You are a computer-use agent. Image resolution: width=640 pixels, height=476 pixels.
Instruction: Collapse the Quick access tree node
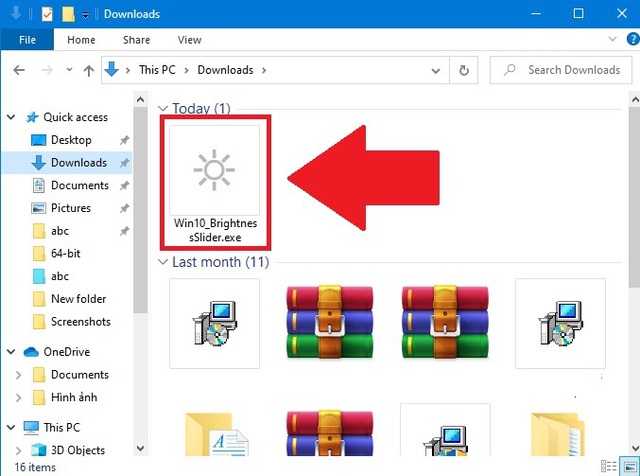11,117
